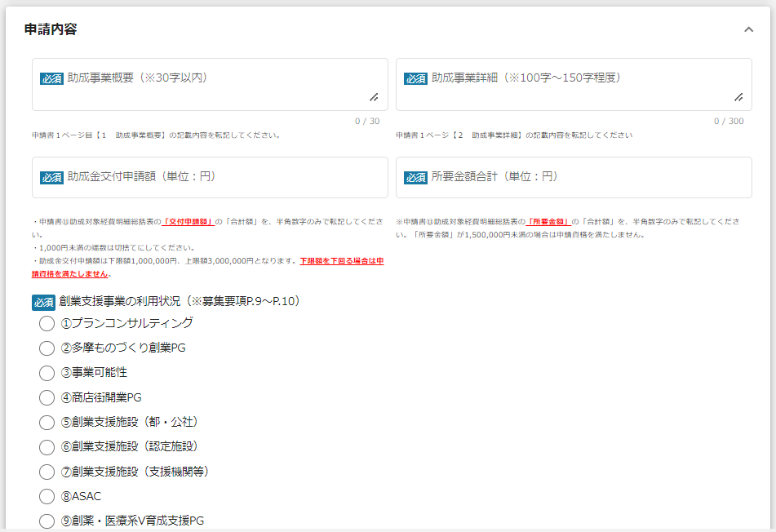Choose ⑥創業支援施設（認定施設） radio button
This screenshot has width=776, height=532.
coord(47,447)
